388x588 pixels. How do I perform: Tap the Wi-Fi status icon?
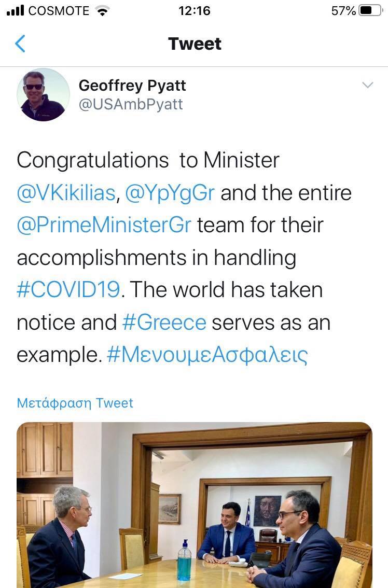[103, 11]
